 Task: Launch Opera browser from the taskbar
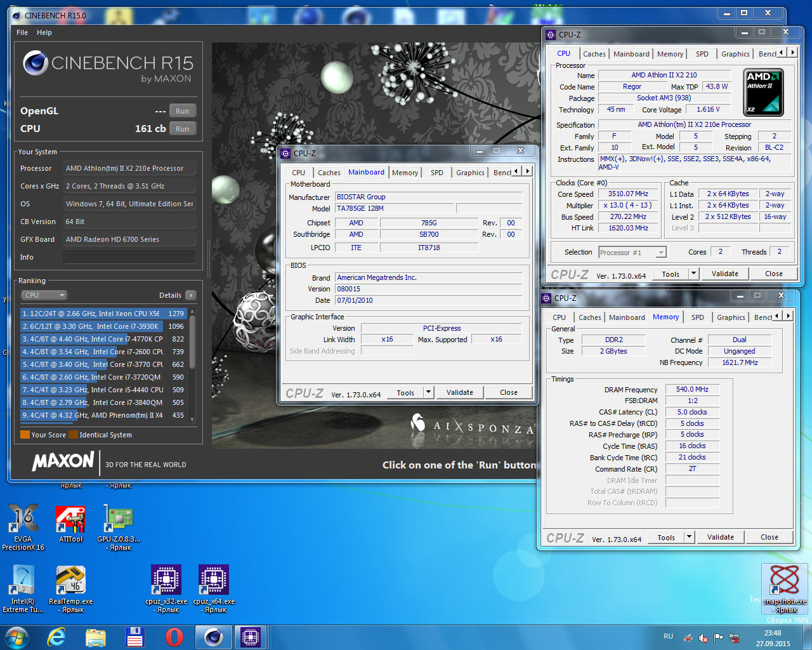(174, 637)
